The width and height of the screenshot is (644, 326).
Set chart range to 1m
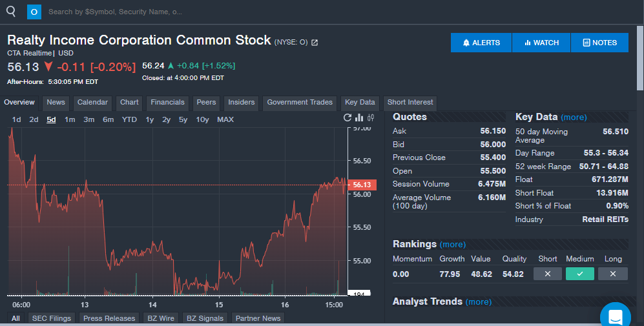tap(70, 119)
